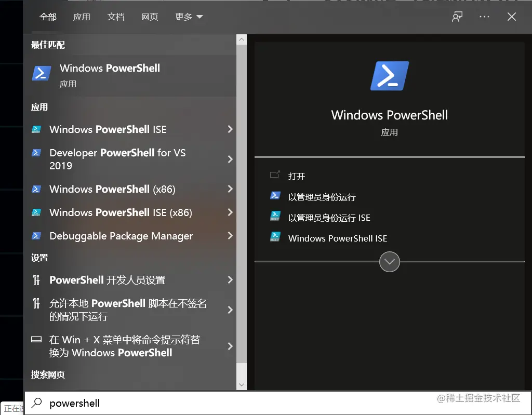Click the search box containing powershell
The image size is (532, 415).
pos(277,403)
